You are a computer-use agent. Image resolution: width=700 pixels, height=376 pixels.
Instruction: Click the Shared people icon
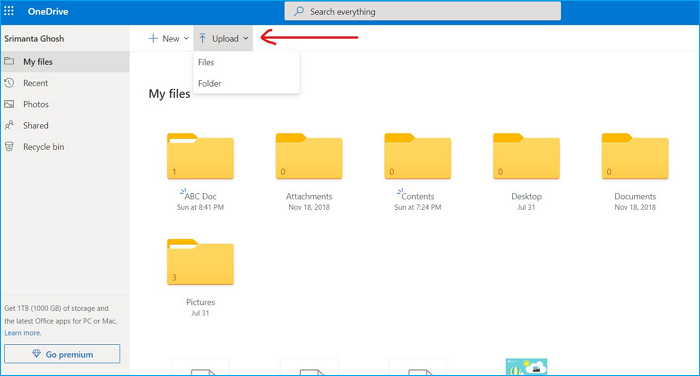(9, 125)
